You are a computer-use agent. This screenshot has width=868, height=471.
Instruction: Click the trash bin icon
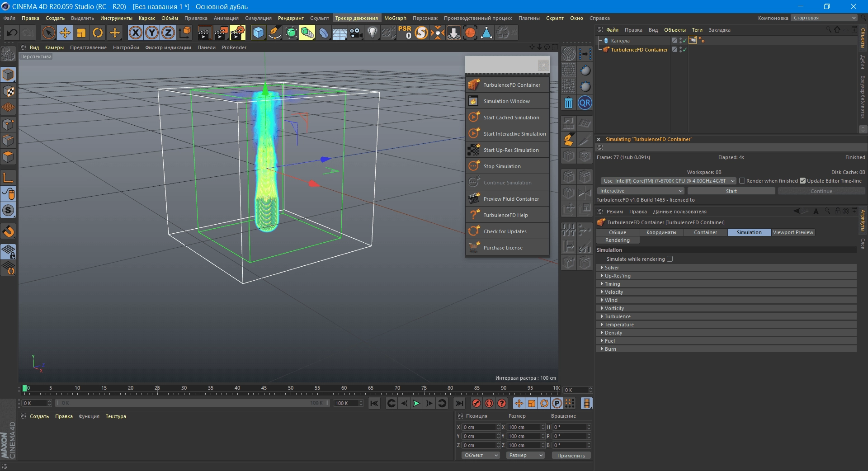(x=569, y=103)
